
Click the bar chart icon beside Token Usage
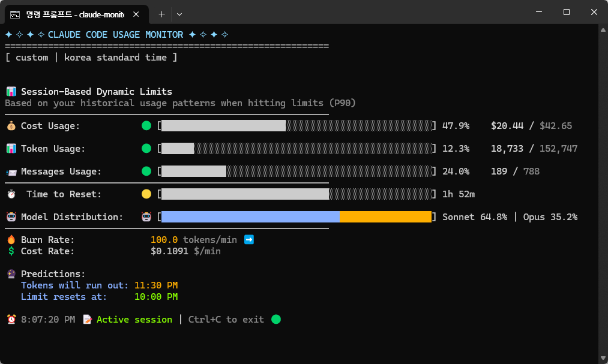(11, 149)
